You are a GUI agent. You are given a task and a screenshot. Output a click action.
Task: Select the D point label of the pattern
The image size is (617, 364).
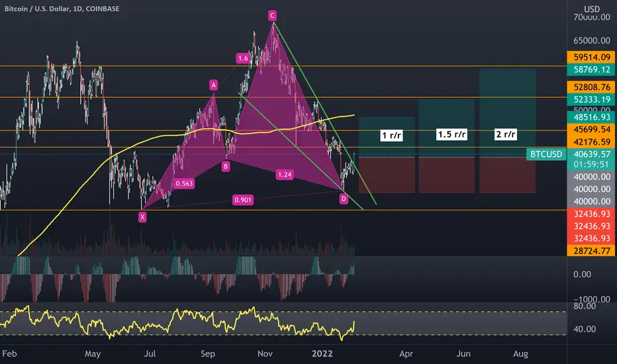pyautogui.click(x=344, y=199)
